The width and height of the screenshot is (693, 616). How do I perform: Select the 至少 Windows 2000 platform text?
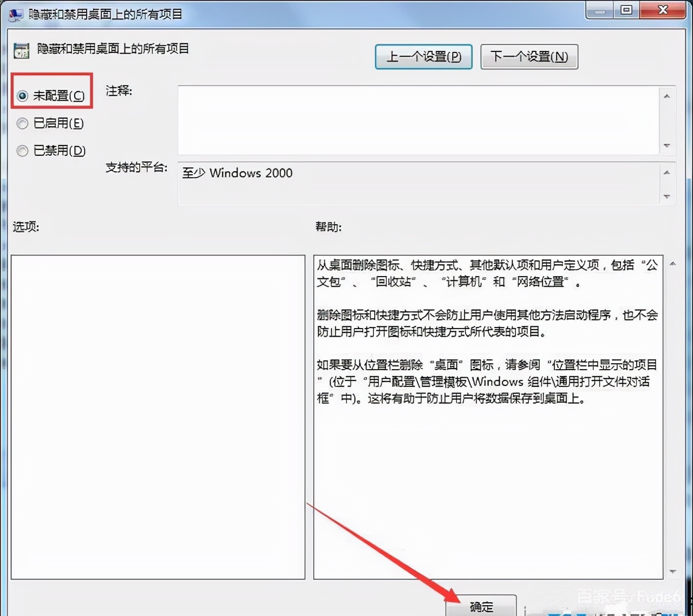click(237, 173)
